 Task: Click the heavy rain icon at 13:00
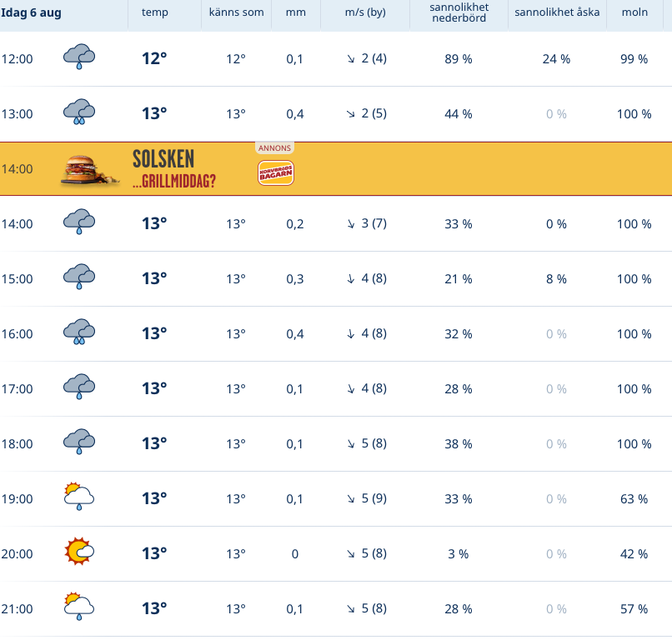79,112
